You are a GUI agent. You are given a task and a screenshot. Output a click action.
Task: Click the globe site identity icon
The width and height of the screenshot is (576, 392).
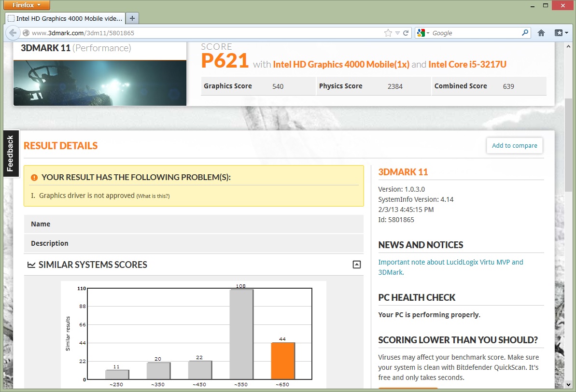26,33
